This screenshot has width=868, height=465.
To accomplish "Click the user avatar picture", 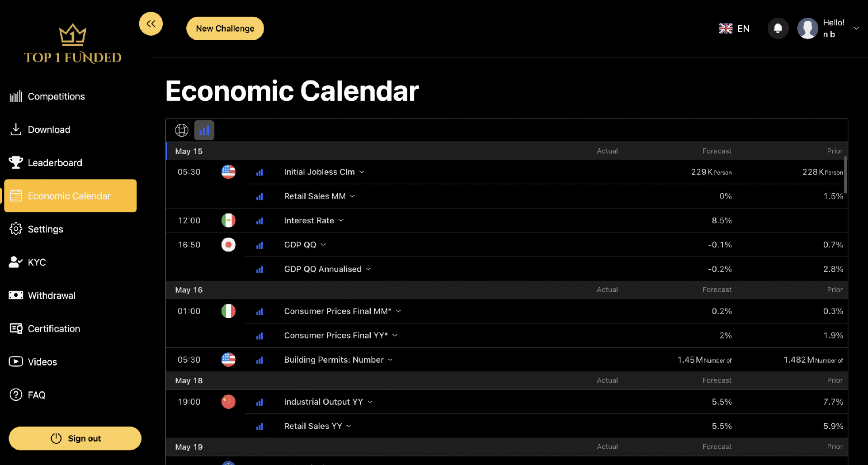I will pos(807,28).
